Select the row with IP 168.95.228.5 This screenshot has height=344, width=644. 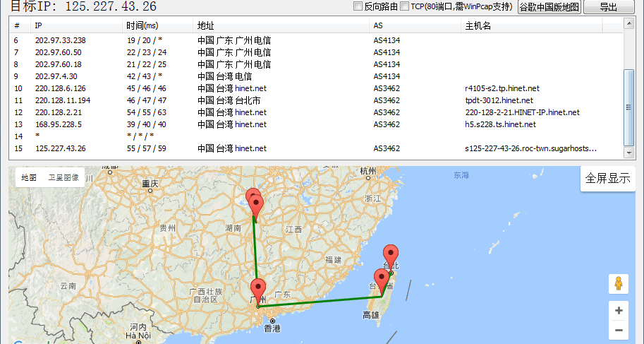(x=316, y=124)
